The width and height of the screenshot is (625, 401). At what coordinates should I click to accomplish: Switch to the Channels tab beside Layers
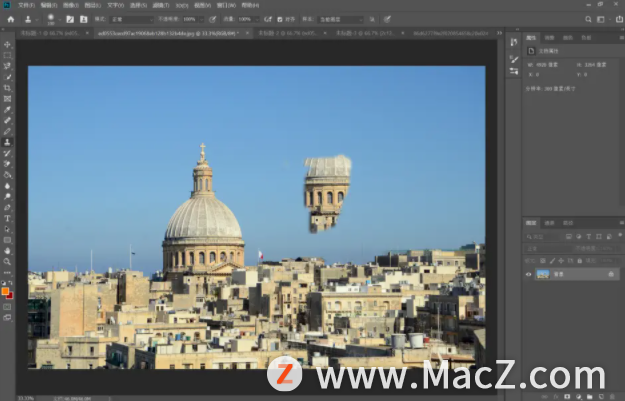[550, 223]
